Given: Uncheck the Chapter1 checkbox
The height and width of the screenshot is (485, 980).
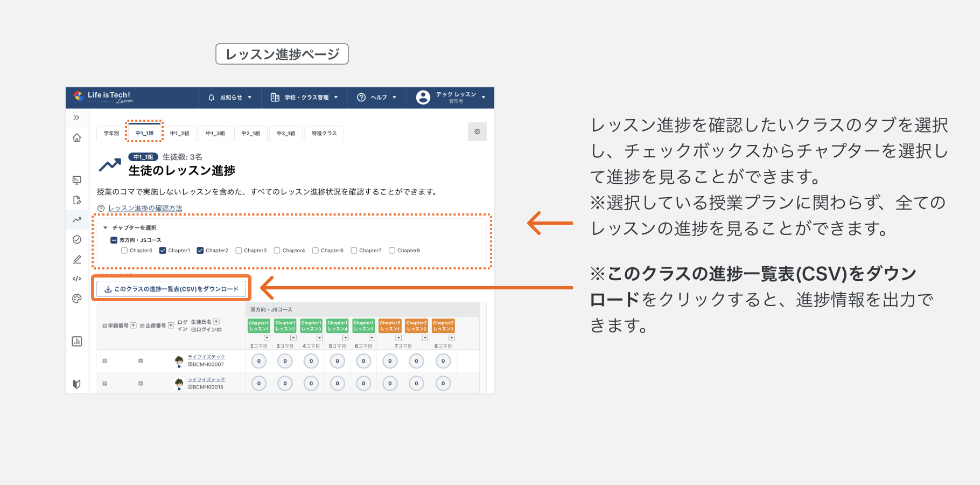Looking at the screenshot, I should pyautogui.click(x=164, y=250).
